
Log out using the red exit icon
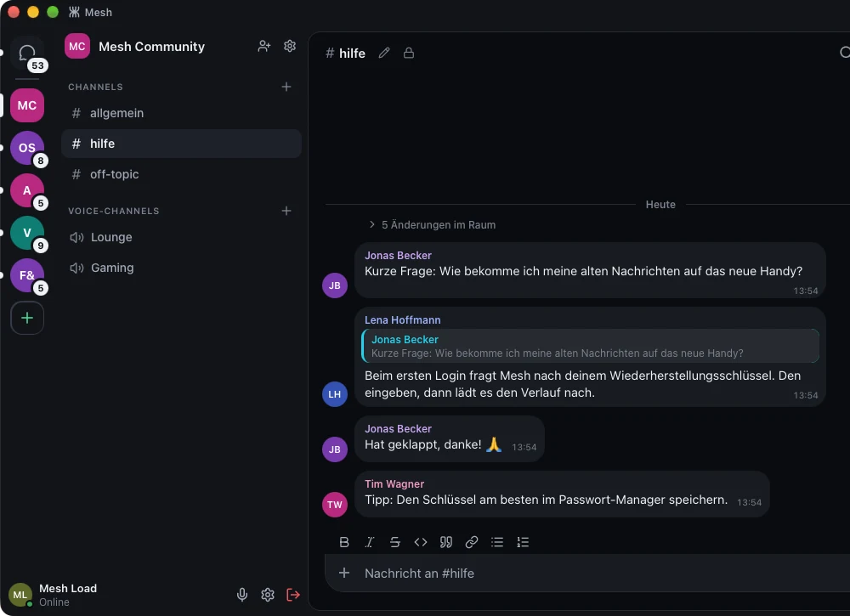tap(293, 595)
